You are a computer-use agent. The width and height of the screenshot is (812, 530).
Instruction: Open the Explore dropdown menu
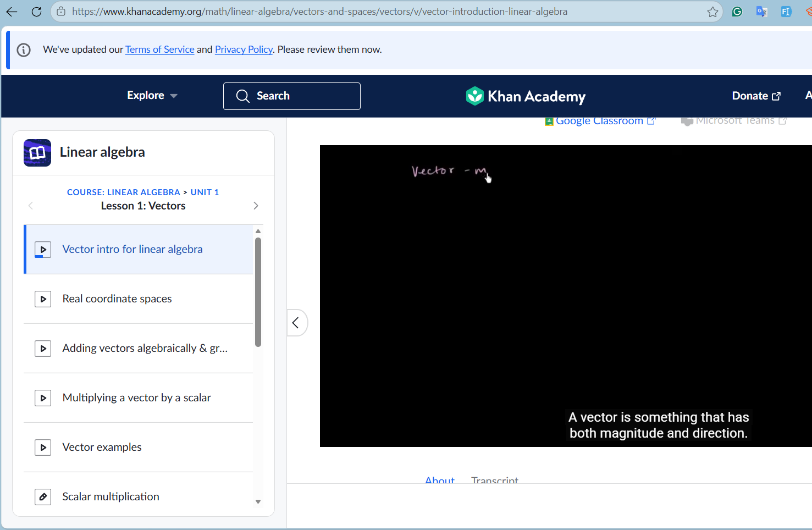pyautogui.click(x=152, y=96)
